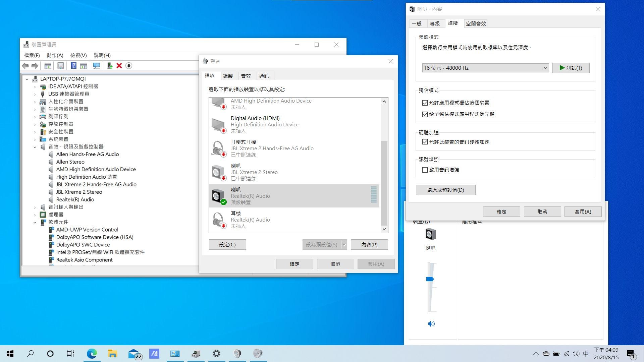Open taskbar Search

30,354
